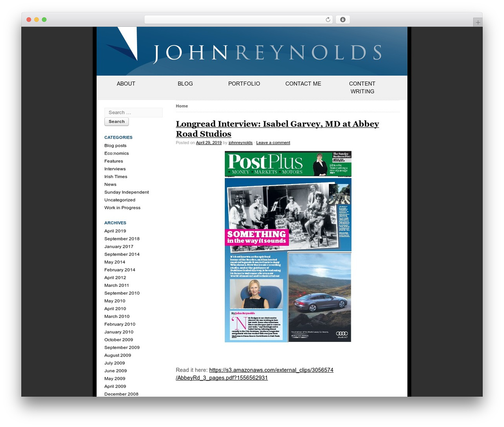This screenshot has width=504, height=427.
Task: Open the March 2011 archive
Action: (117, 285)
